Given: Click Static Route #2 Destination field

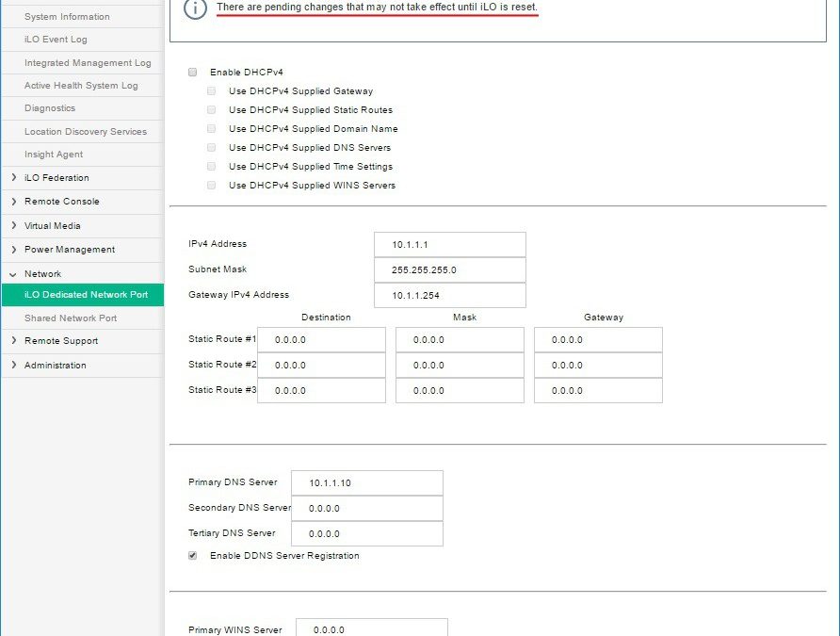Looking at the screenshot, I should [321, 365].
